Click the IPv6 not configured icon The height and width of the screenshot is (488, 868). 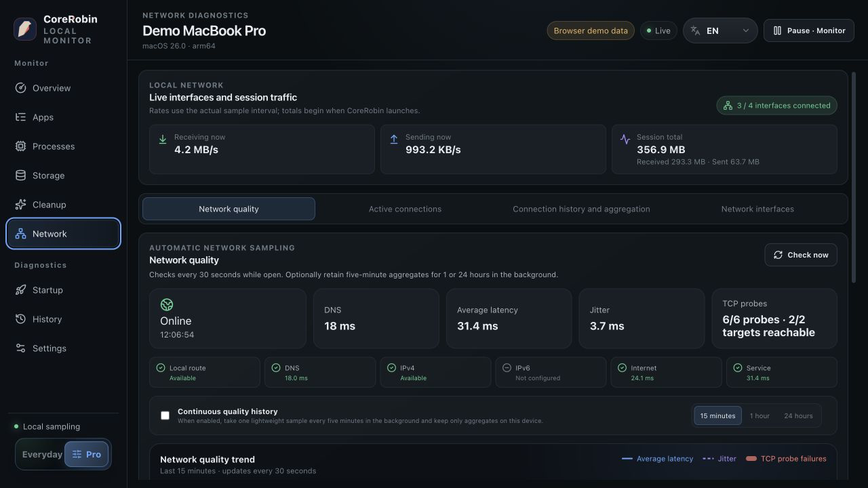pyautogui.click(x=507, y=368)
